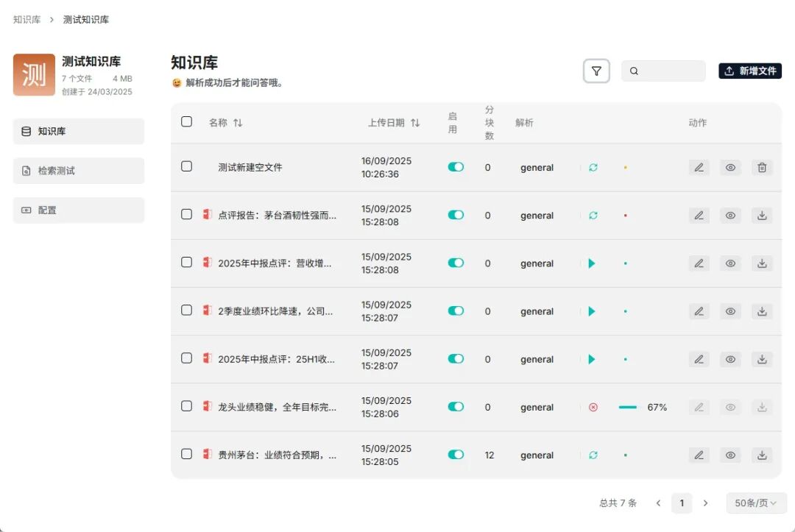Delete 测试新建空文件 using the trash icon
This screenshot has height=532, width=795.
[762, 167]
